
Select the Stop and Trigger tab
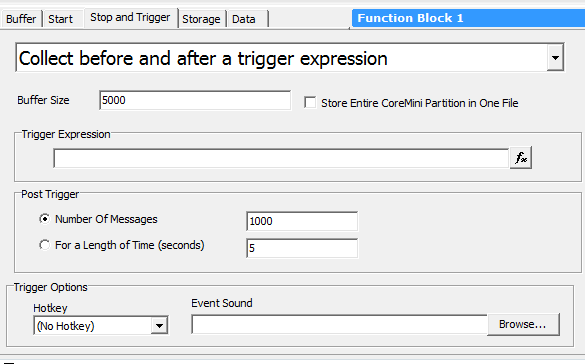tap(130, 18)
